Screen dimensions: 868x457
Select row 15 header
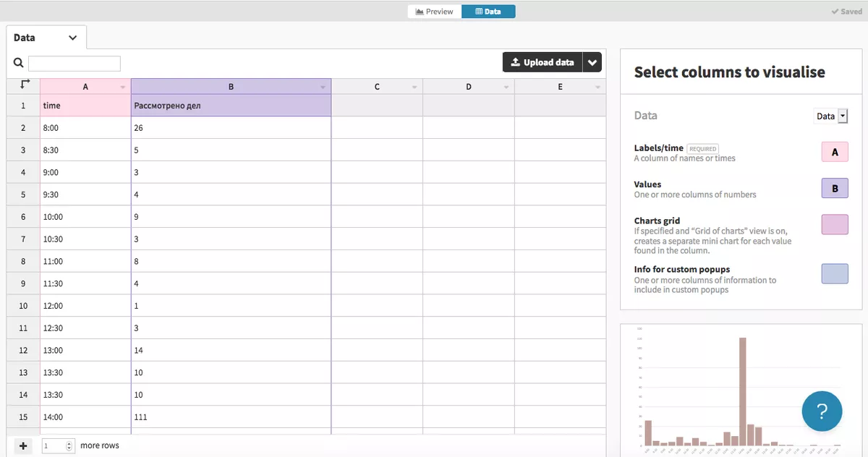[x=23, y=417]
